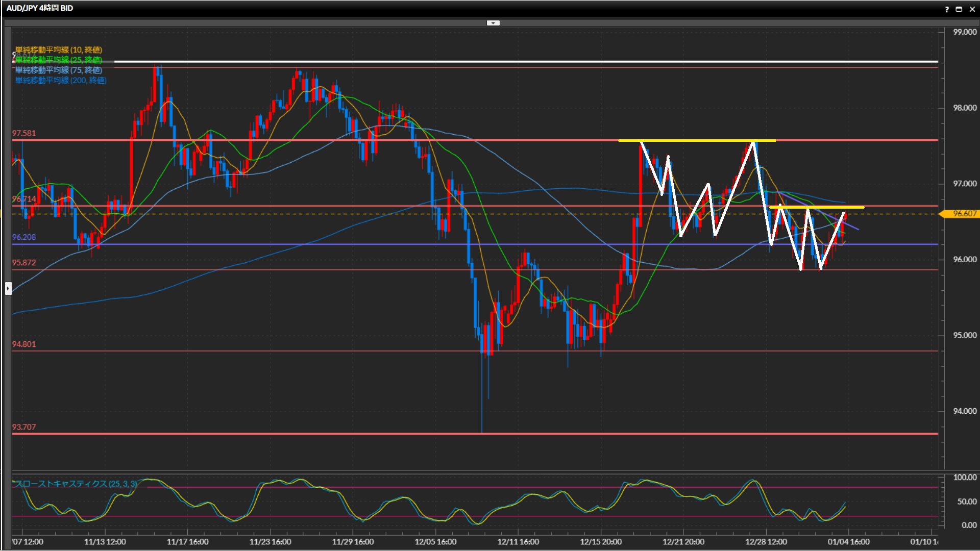Select the blue 200-period 単純移動平均線 label
This screenshot has height=551, width=980.
pyautogui.click(x=61, y=80)
